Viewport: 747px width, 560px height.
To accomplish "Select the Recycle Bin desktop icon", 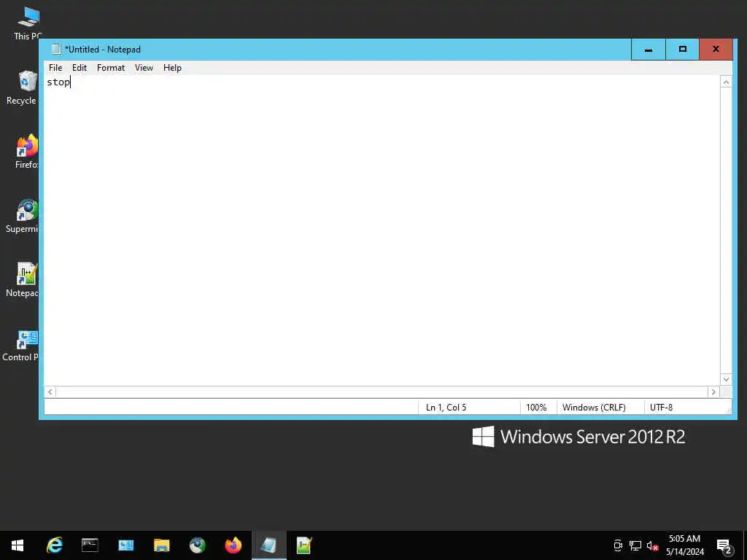I will [24, 88].
